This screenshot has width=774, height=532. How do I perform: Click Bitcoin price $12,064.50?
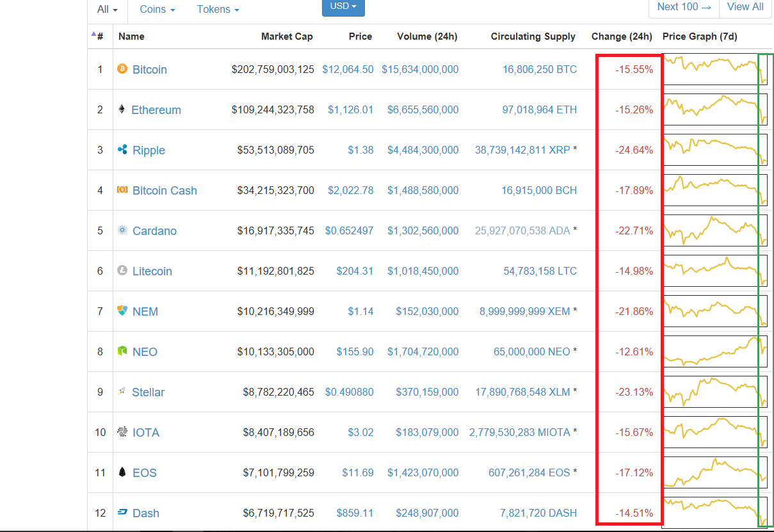coord(348,69)
